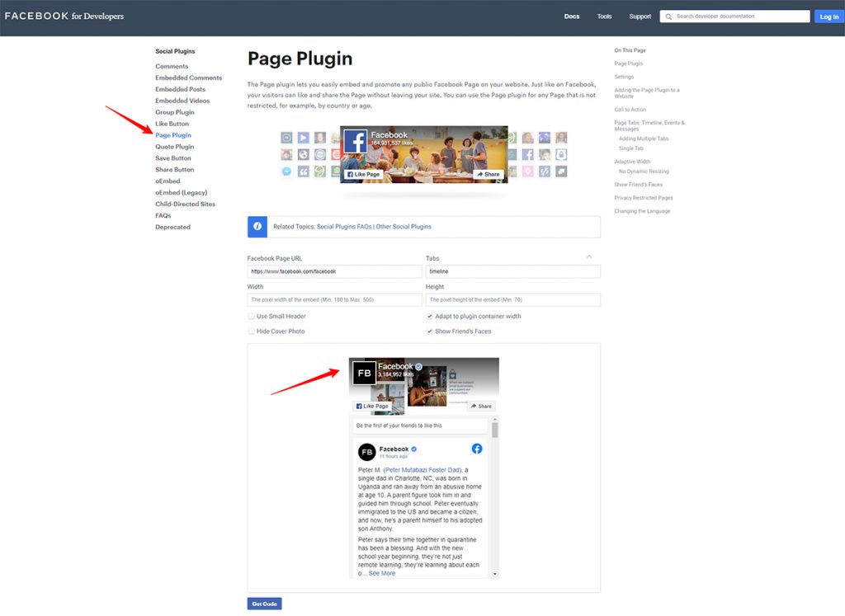Screen dimensions: 845x616
Task: Click the FB profile picture in preview header
Action: (365, 374)
